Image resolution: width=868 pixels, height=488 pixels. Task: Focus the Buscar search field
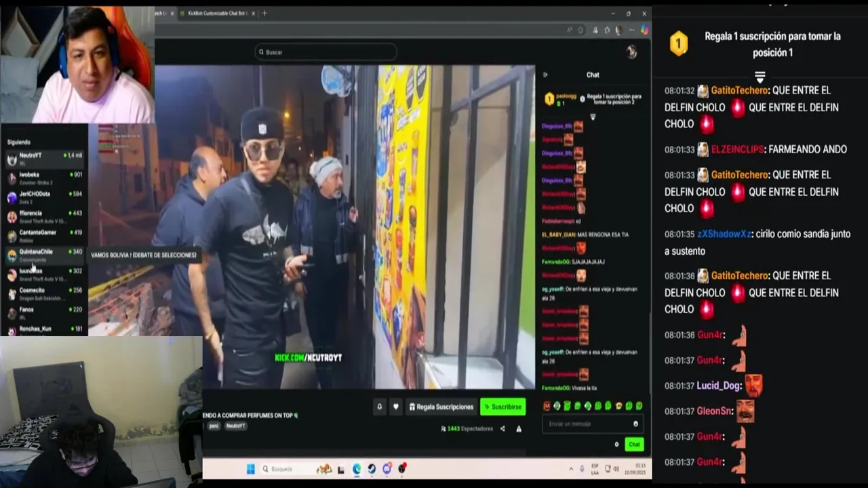[325, 52]
